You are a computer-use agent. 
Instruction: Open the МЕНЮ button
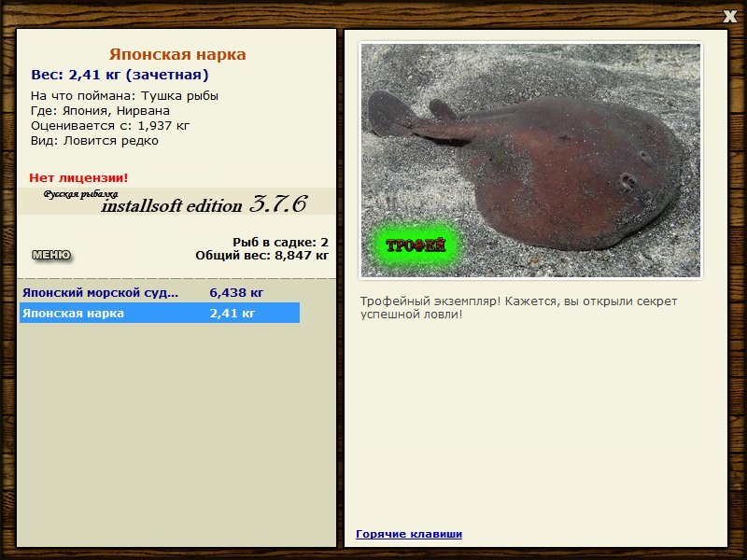click(x=51, y=255)
